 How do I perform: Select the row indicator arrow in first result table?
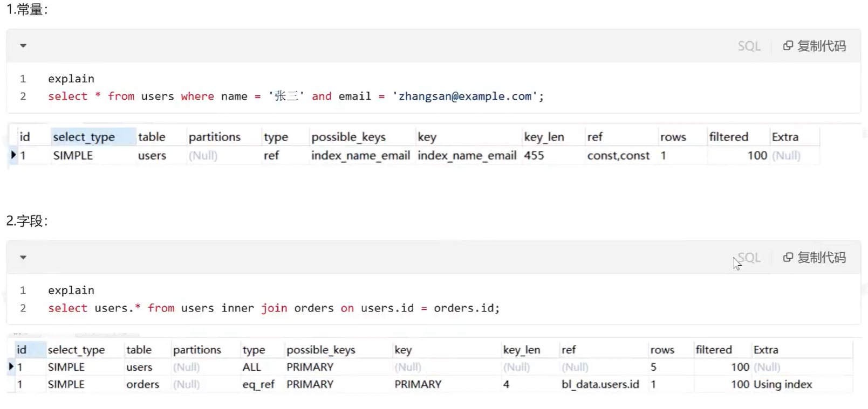(13, 155)
